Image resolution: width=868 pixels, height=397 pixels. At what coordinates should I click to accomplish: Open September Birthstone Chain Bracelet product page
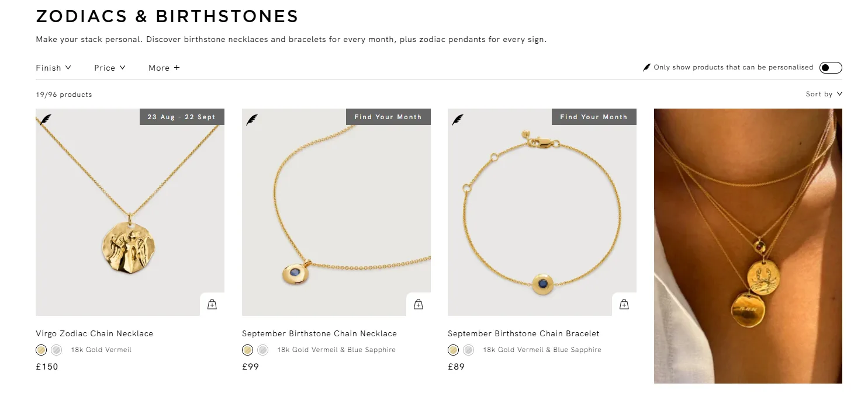pos(523,333)
